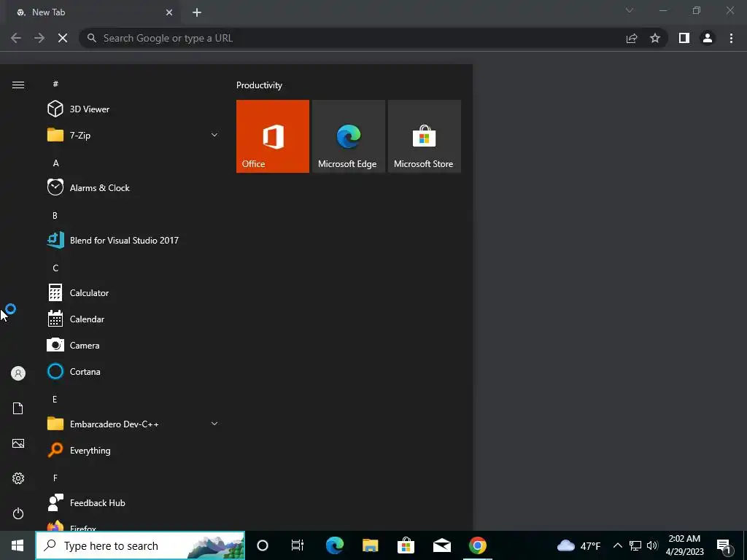Open Mail from the taskbar
The image size is (747, 560).
tap(441, 545)
